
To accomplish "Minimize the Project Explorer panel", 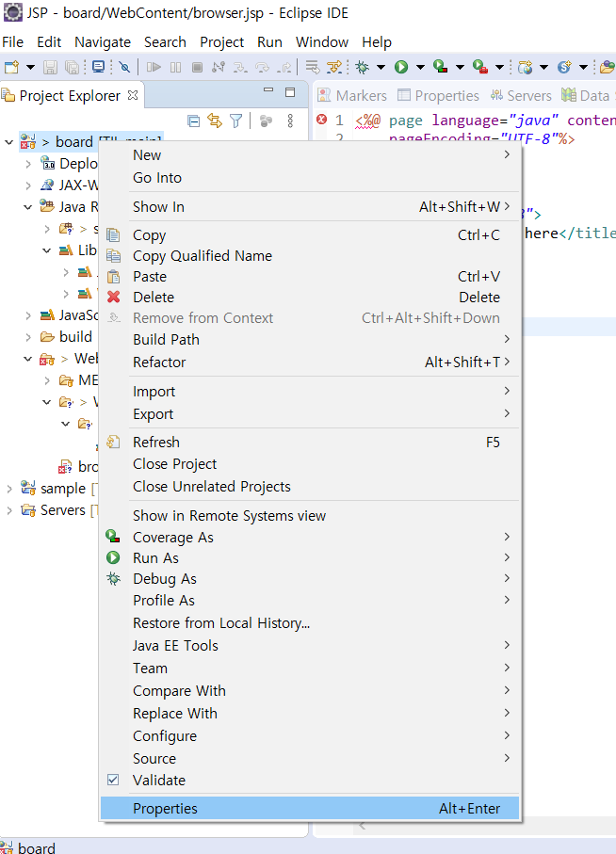I will 267,90.
